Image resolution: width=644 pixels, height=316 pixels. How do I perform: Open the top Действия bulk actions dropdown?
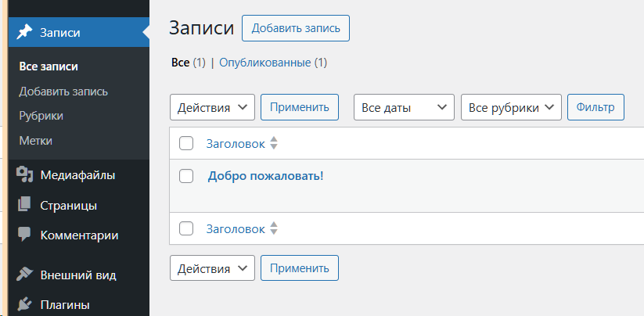click(212, 108)
